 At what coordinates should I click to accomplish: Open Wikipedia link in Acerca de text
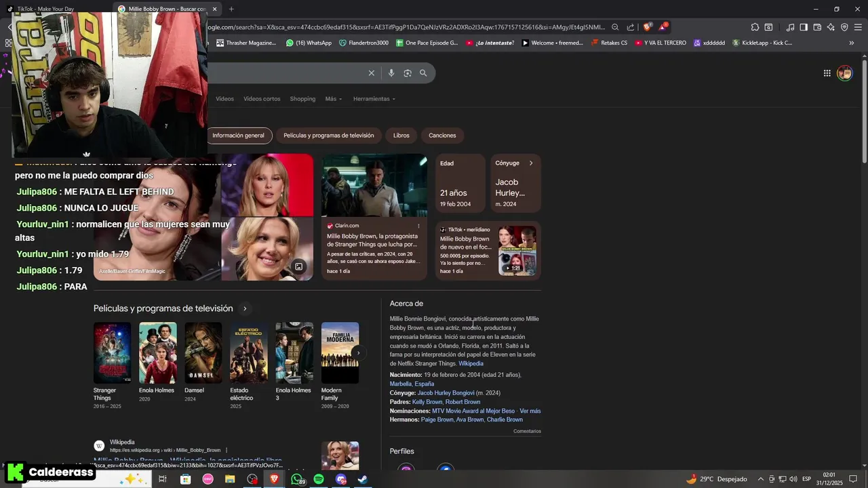(x=471, y=364)
